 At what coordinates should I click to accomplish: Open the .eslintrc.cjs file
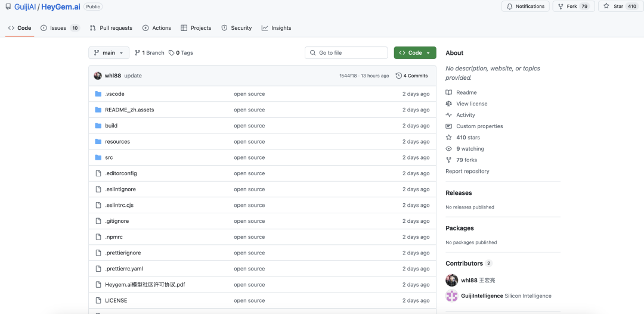[119, 205]
